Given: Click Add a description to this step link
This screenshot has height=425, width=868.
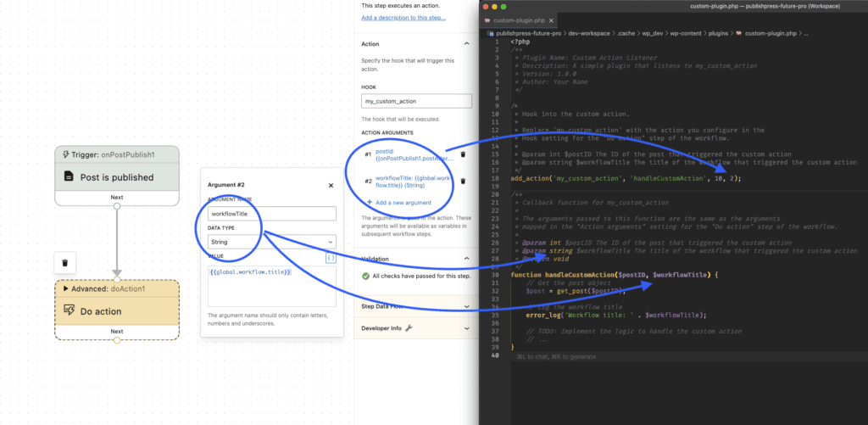Looking at the screenshot, I should pos(403,17).
